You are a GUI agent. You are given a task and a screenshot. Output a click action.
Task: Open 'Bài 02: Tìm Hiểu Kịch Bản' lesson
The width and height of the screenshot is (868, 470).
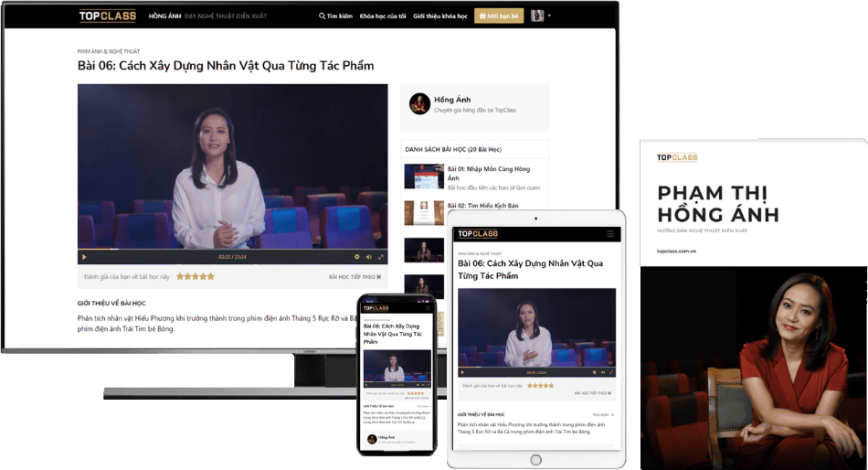485,206
